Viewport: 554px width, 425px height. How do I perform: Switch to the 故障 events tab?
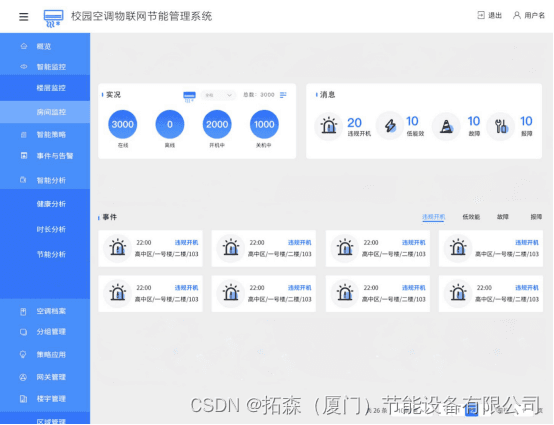point(503,217)
